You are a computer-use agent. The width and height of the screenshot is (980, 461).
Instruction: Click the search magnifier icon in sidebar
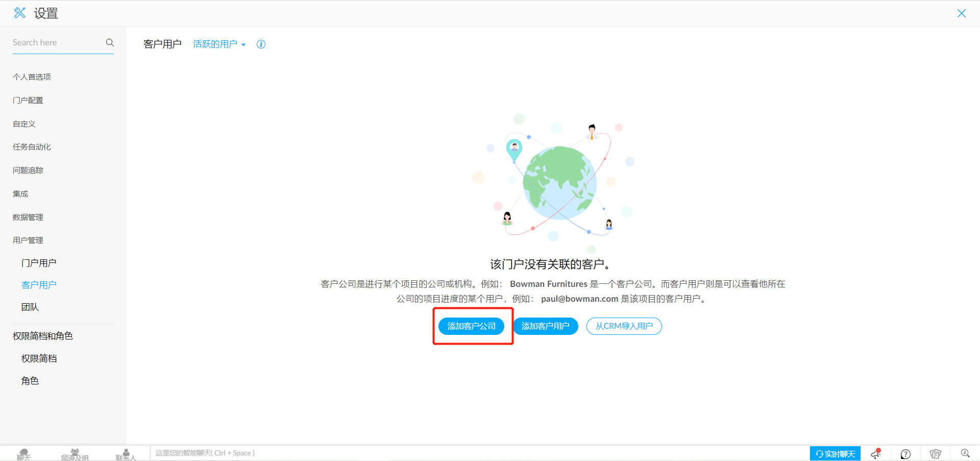pos(110,42)
